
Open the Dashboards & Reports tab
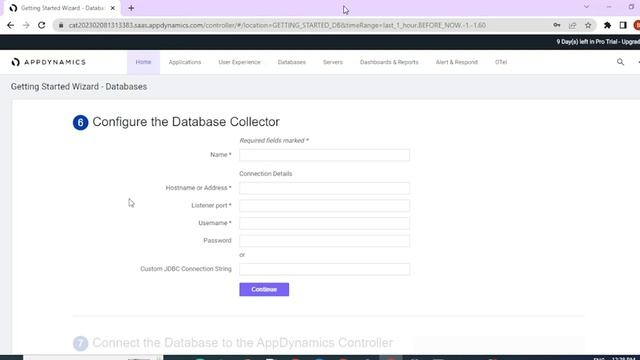point(389,62)
